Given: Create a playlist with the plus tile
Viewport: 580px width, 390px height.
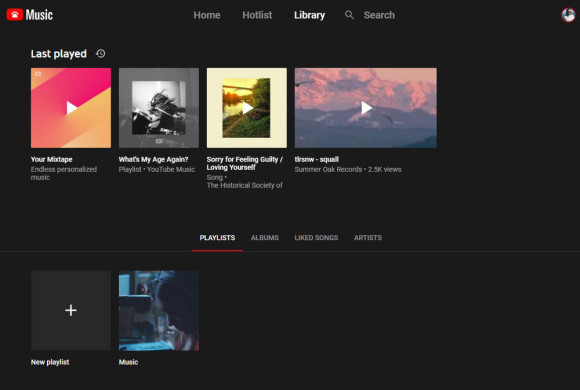Looking at the screenshot, I should coord(71,310).
